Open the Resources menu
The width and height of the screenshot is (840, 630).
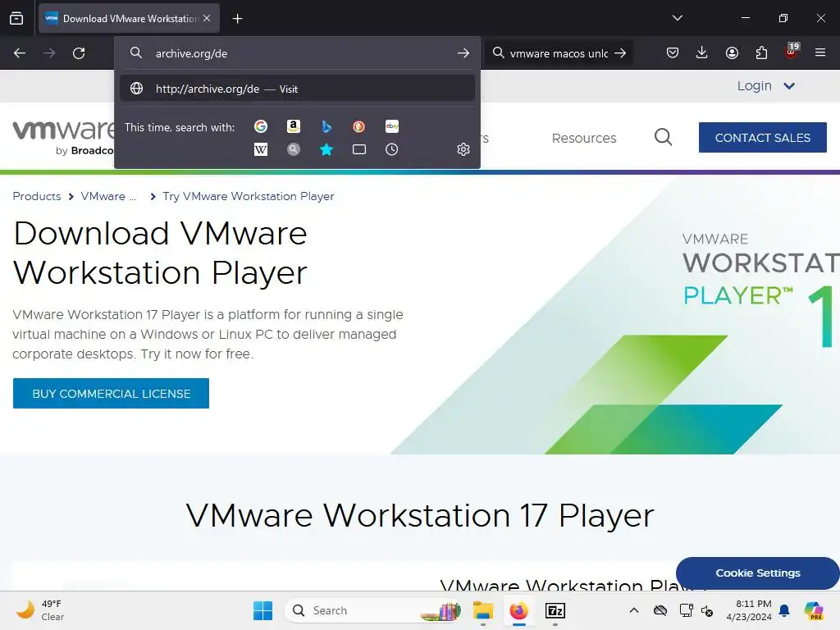point(584,138)
